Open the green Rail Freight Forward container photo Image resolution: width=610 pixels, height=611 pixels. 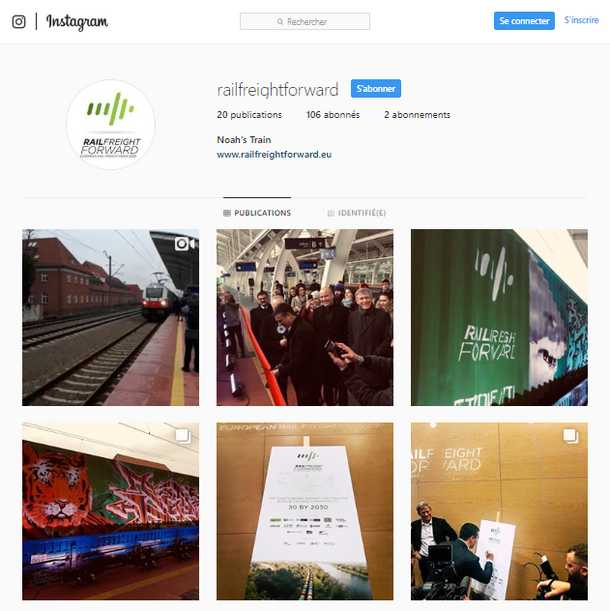[x=499, y=318]
